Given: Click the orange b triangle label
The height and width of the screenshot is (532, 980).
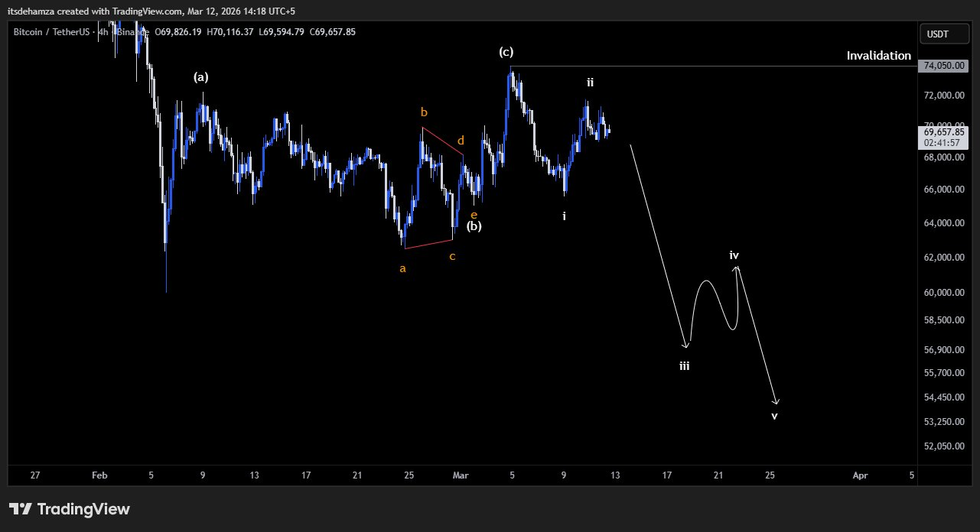Looking at the screenshot, I should click(x=424, y=112).
